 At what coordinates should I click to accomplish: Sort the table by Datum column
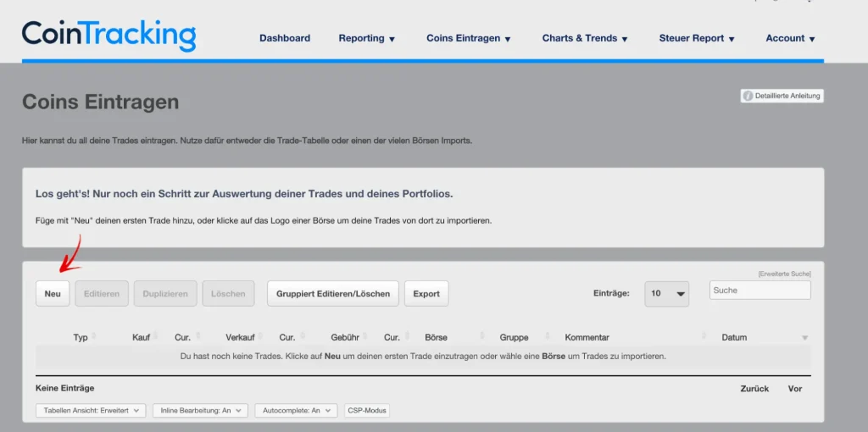point(734,337)
